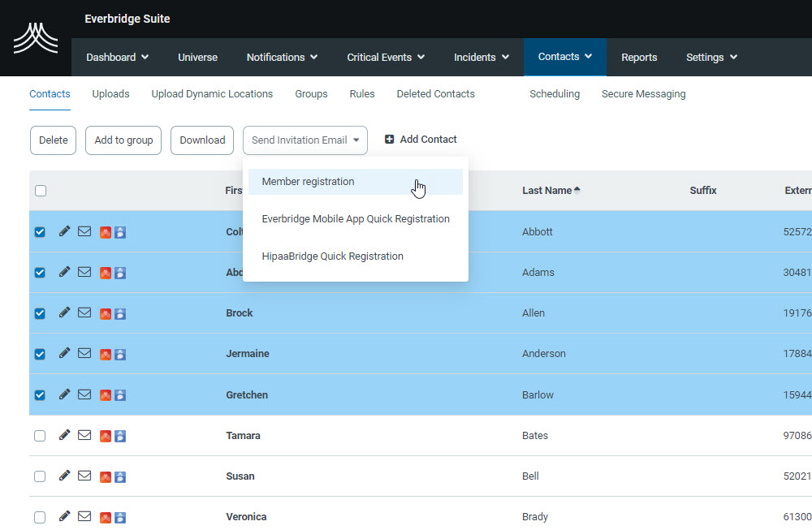
Task: Switch to the Rules tab
Action: pos(362,93)
